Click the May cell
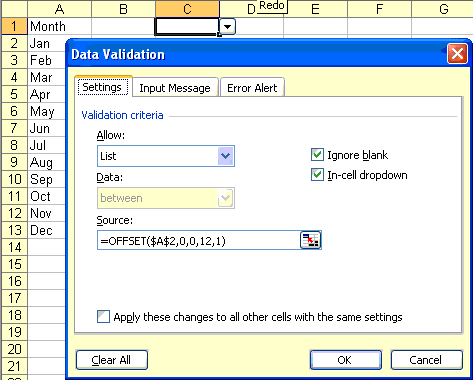Screen dimensions: 473x380 point(47,112)
